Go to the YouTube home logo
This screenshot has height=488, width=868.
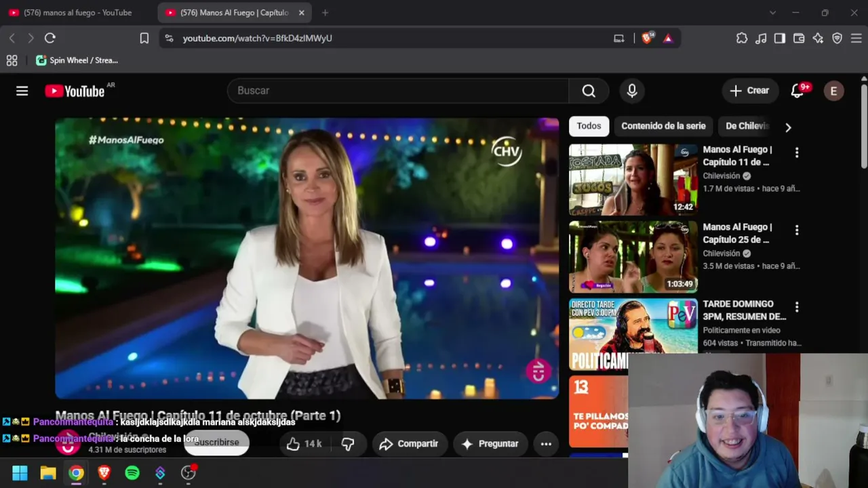75,91
